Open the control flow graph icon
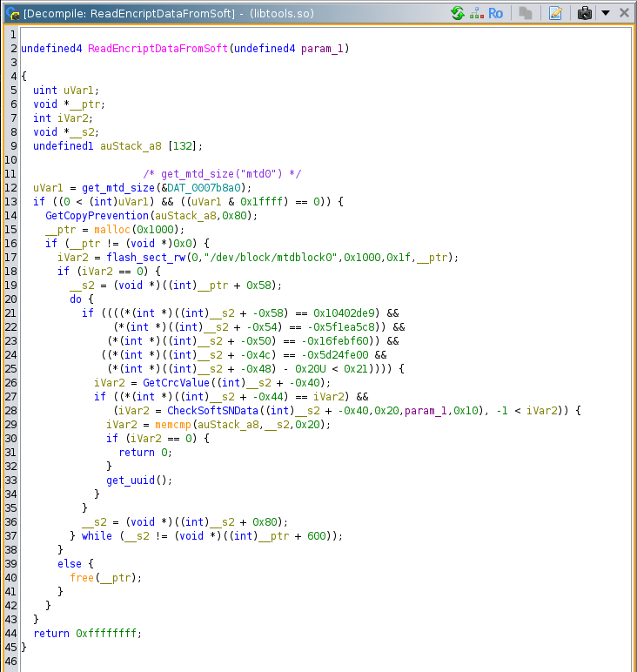The height and width of the screenshot is (672, 637). 476,13
